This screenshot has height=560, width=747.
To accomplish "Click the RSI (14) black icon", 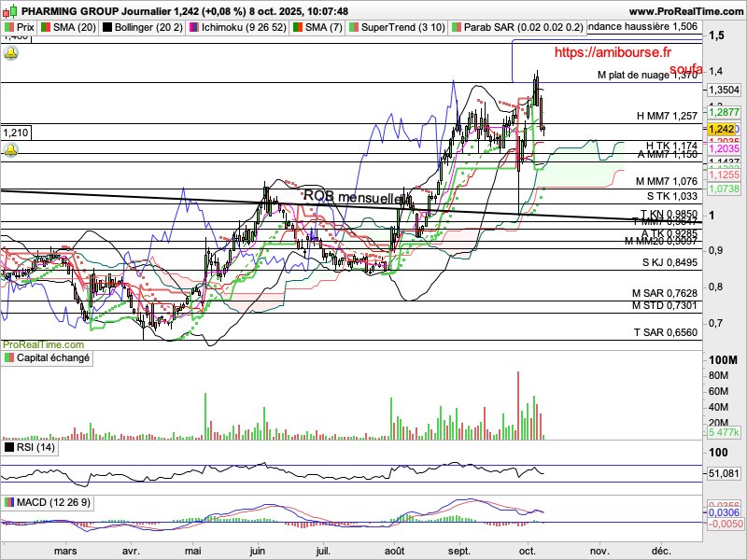I will click(9, 447).
